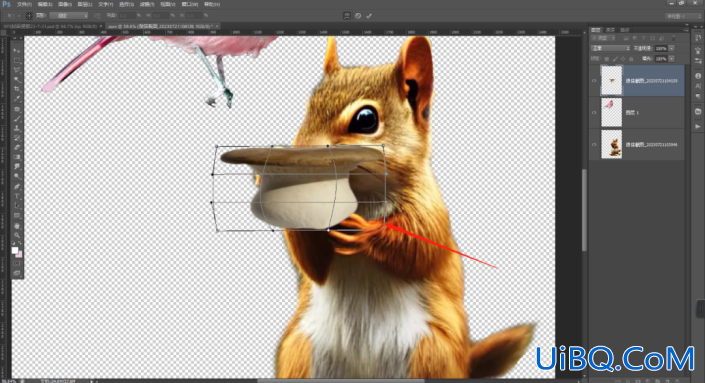This screenshot has height=383, width=705.
Task: Cancel the warp transform in options bar
Action: pos(358,16)
